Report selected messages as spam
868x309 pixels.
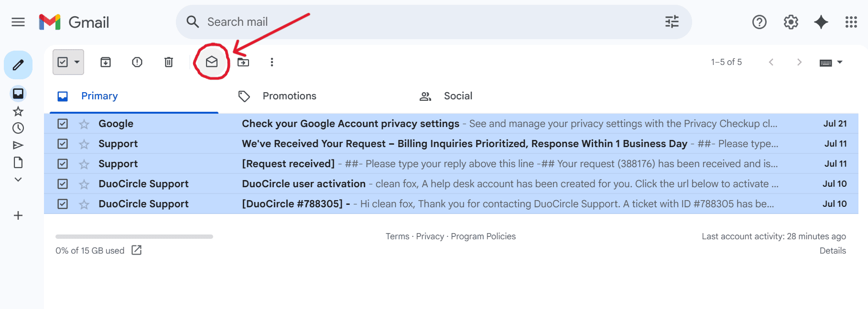[x=137, y=62]
